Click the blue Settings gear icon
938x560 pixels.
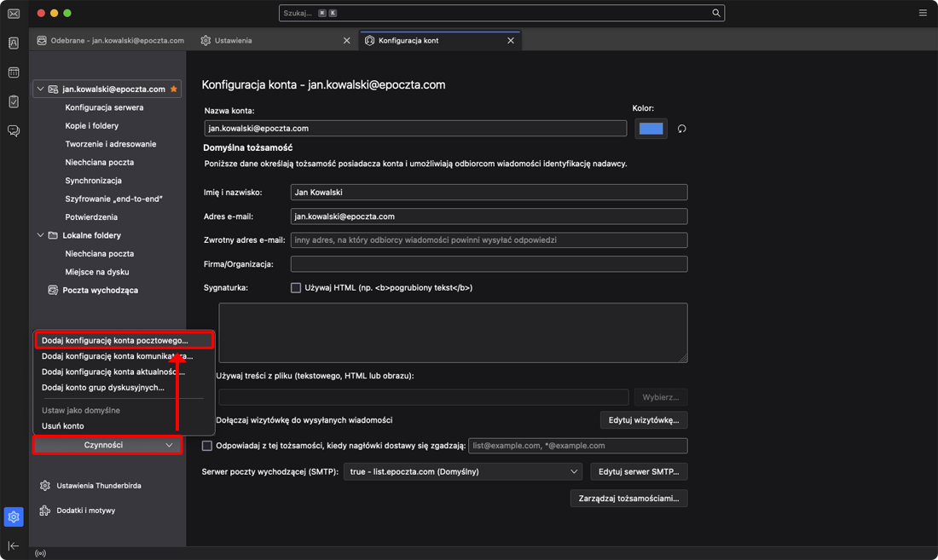click(14, 517)
